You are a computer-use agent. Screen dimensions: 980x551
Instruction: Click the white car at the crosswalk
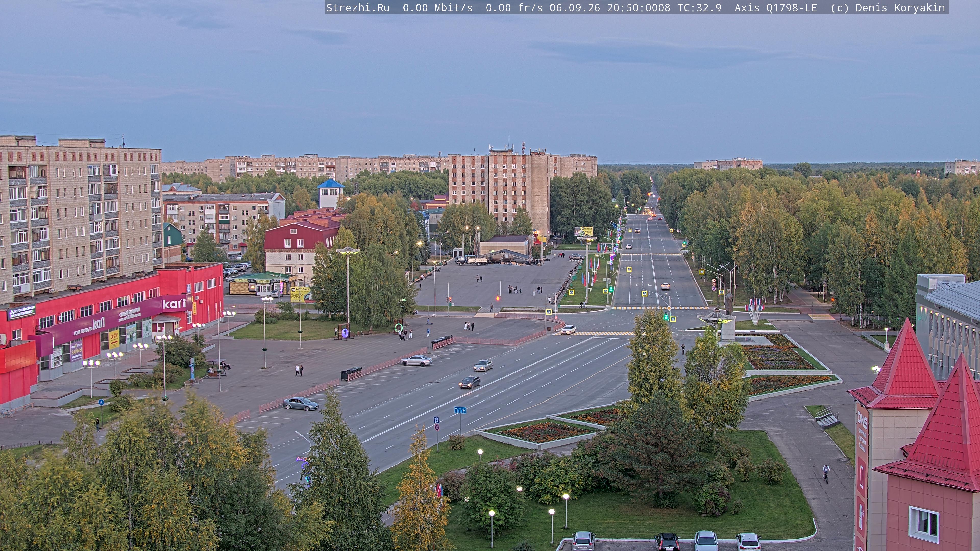tap(568, 329)
